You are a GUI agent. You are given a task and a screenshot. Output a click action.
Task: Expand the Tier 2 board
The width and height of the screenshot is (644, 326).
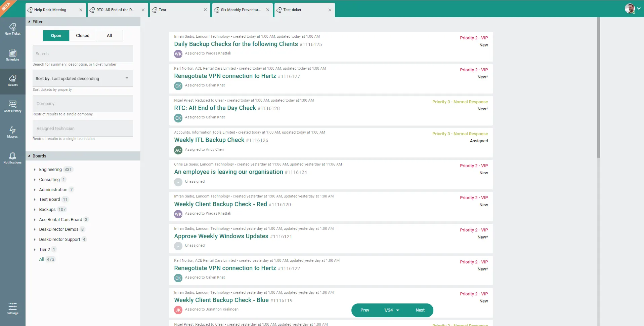35,250
